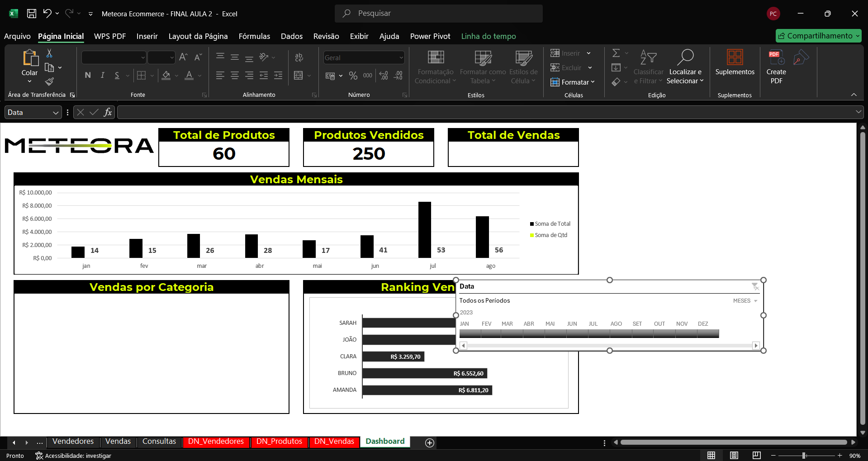
Task: Open the font size dropdown
Action: [172, 58]
